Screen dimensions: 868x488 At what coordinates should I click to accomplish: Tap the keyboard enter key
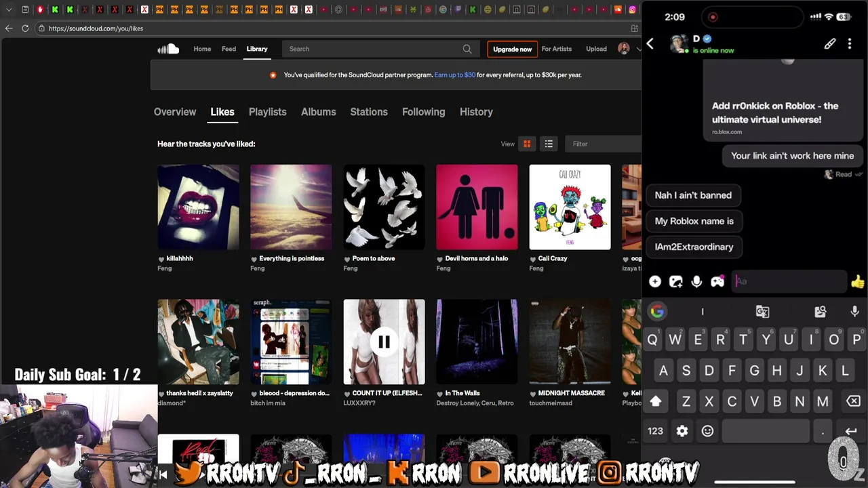850,431
